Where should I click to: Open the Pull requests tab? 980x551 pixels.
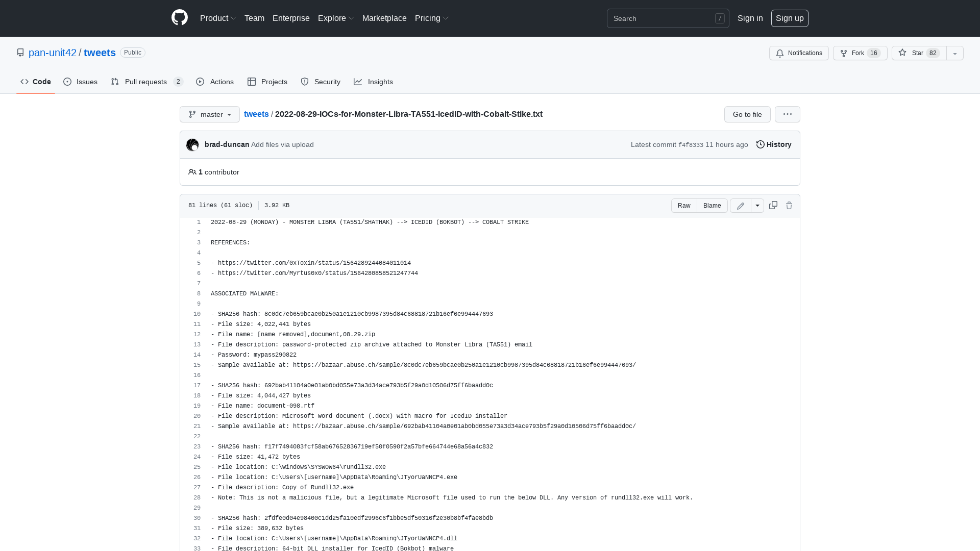pyautogui.click(x=146, y=82)
